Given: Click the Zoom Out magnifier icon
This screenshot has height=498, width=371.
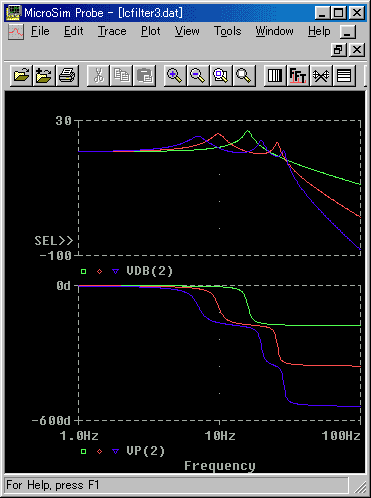Looking at the screenshot, I should tap(198, 75).
